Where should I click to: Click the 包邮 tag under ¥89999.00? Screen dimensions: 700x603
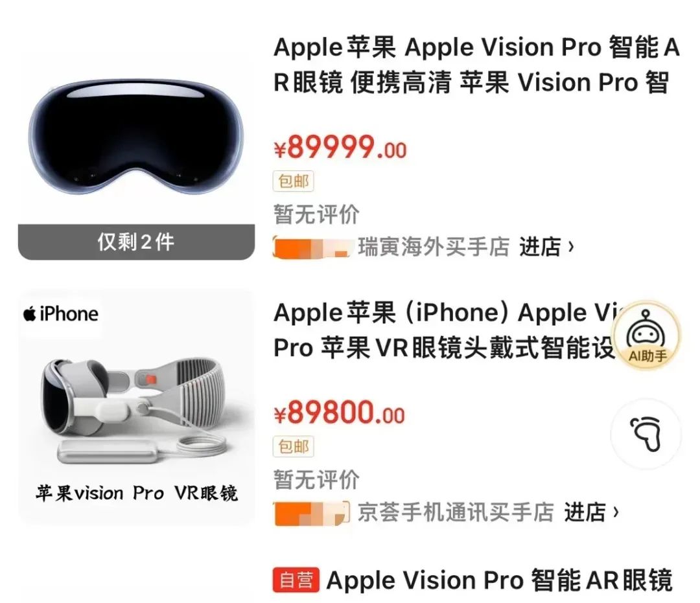pos(294,181)
